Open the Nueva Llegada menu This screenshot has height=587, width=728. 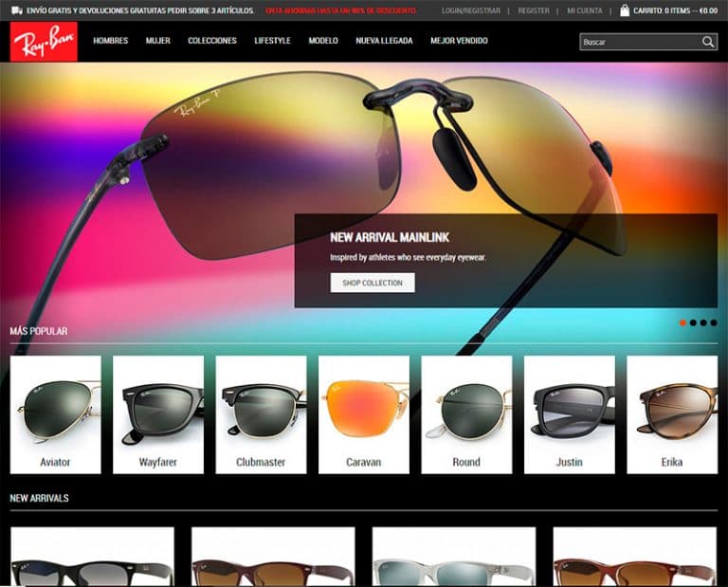coord(384,41)
